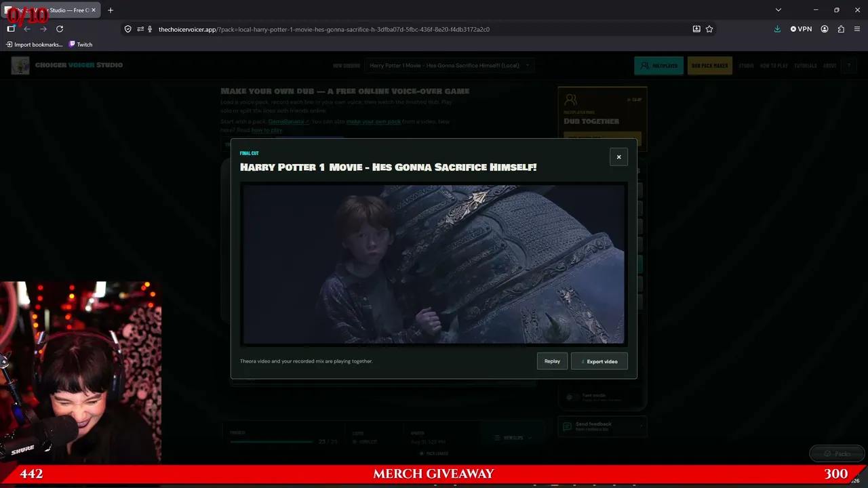The width and height of the screenshot is (868, 488).
Task: Open a new browser tab
Action: point(111,10)
